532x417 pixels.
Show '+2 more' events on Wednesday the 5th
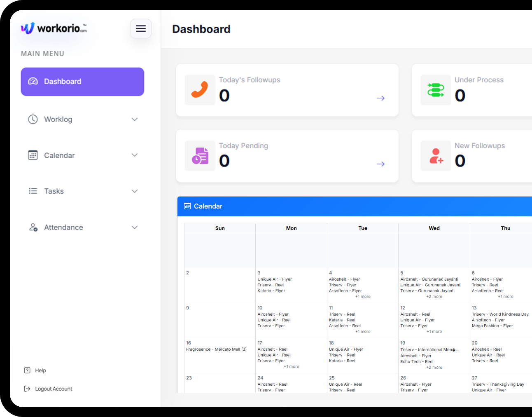[x=434, y=297]
